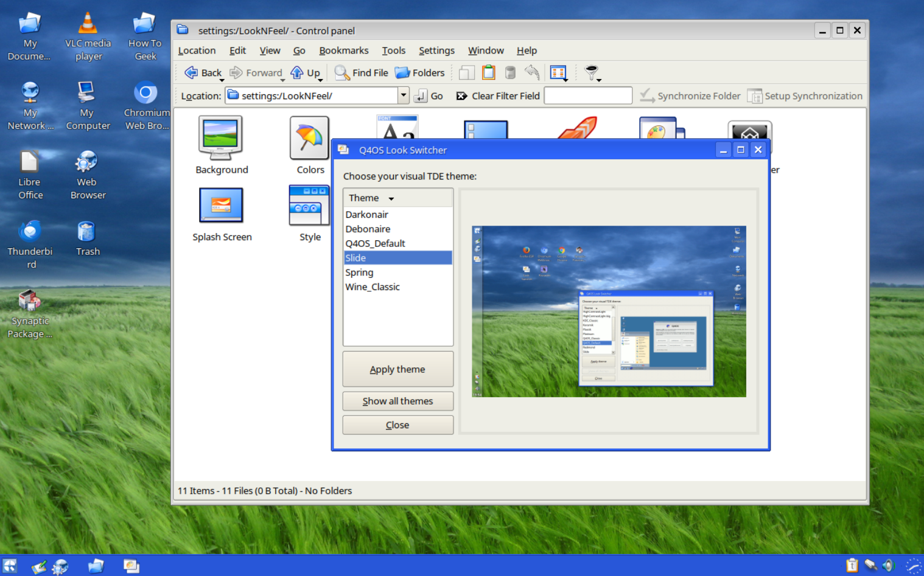Select the Debonaire theme
The height and width of the screenshot is (576, 924).
(398, 229)
